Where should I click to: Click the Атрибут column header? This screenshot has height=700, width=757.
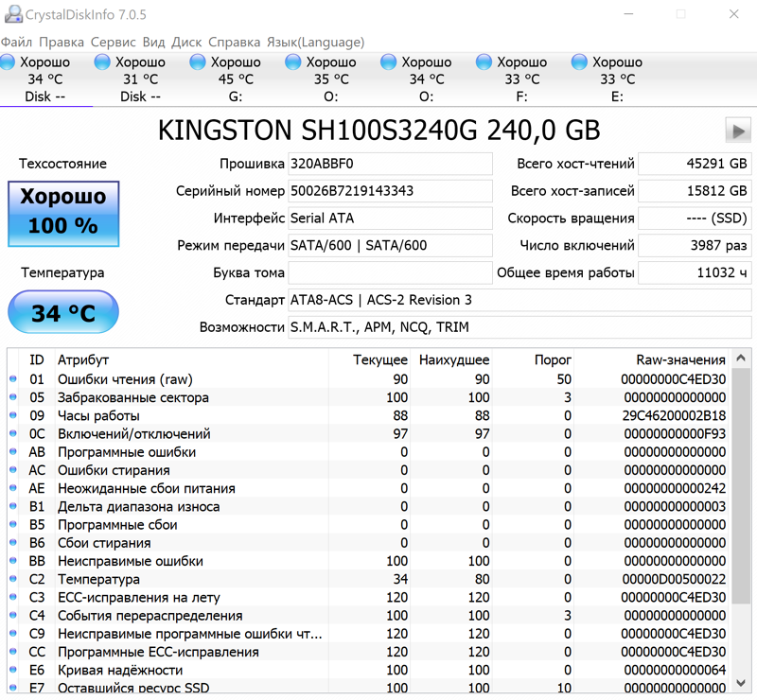tap(192, 359)
